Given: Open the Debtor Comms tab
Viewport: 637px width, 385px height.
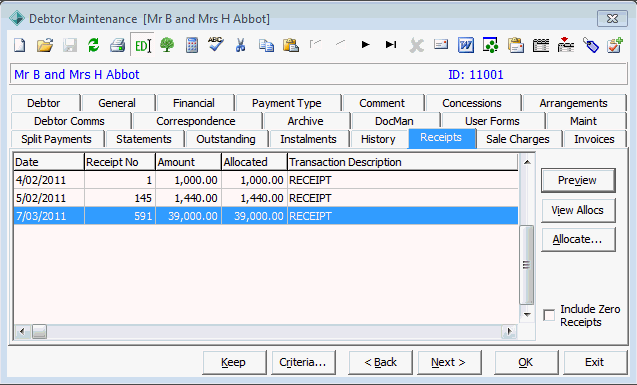Looking at the screenshot, I should coord(71,121).
